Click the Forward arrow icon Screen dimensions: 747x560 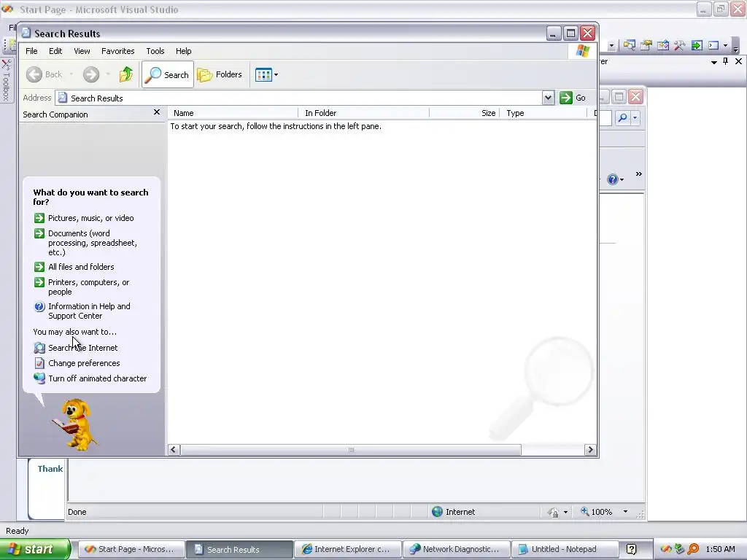point(91,74)
